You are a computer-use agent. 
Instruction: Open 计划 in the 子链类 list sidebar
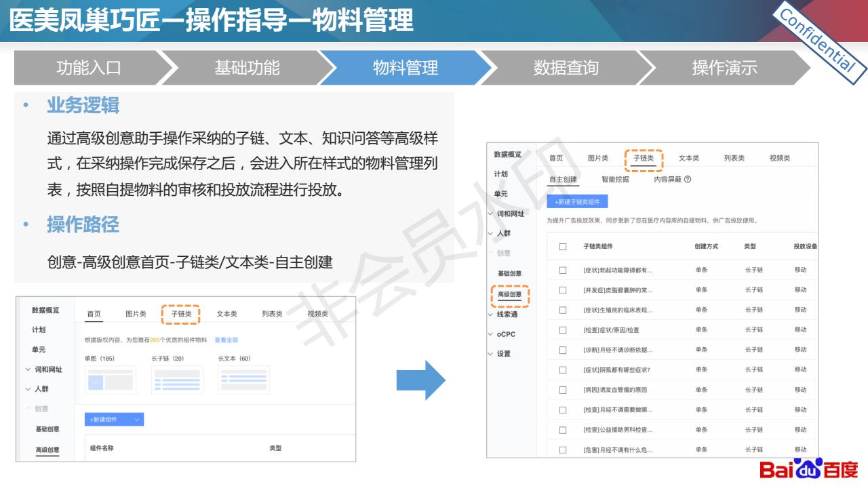pyautogui.click(x=500, y=174)
